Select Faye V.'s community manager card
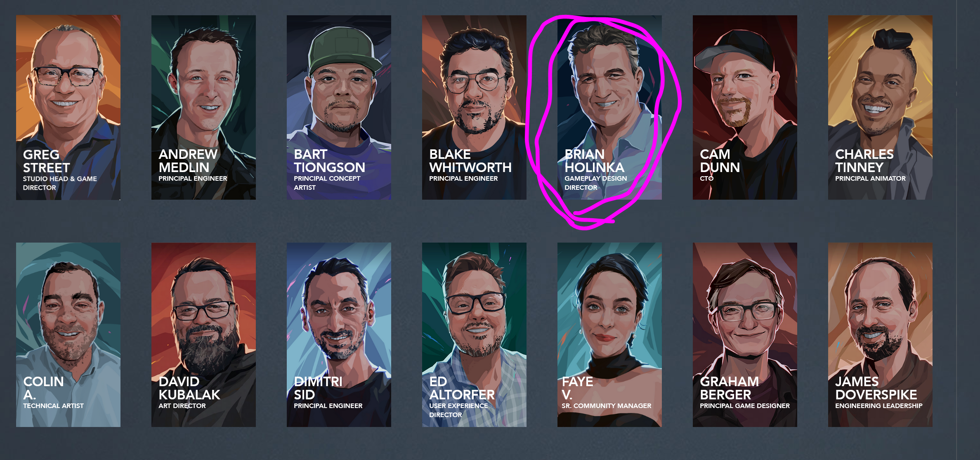This screenshot has height=460, width=980. click(609, 335)
